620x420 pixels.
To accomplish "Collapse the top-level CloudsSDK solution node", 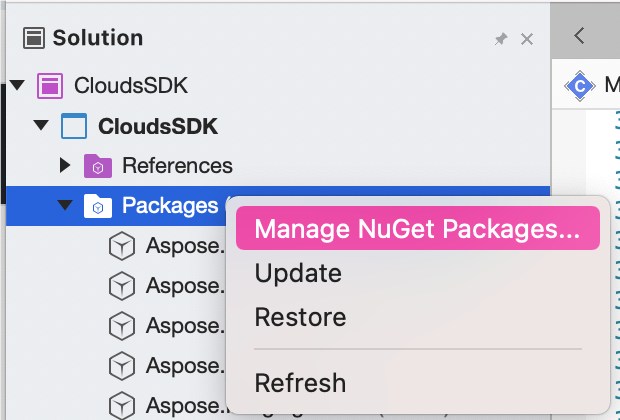I will 17,85.
